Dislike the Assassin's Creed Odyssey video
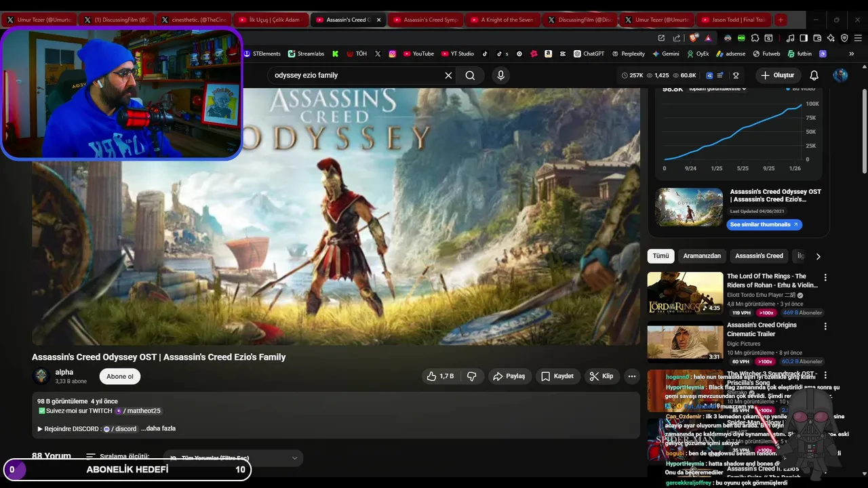The image size is (868, 488). [x=472, y=376]
